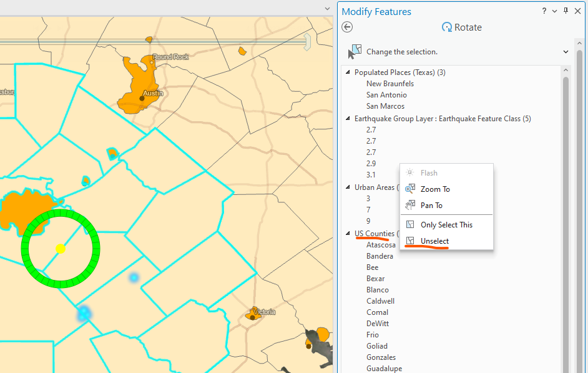Click the Modify Features pane title
This screenshot has width=588, height=373.
(x=376, y=12)
